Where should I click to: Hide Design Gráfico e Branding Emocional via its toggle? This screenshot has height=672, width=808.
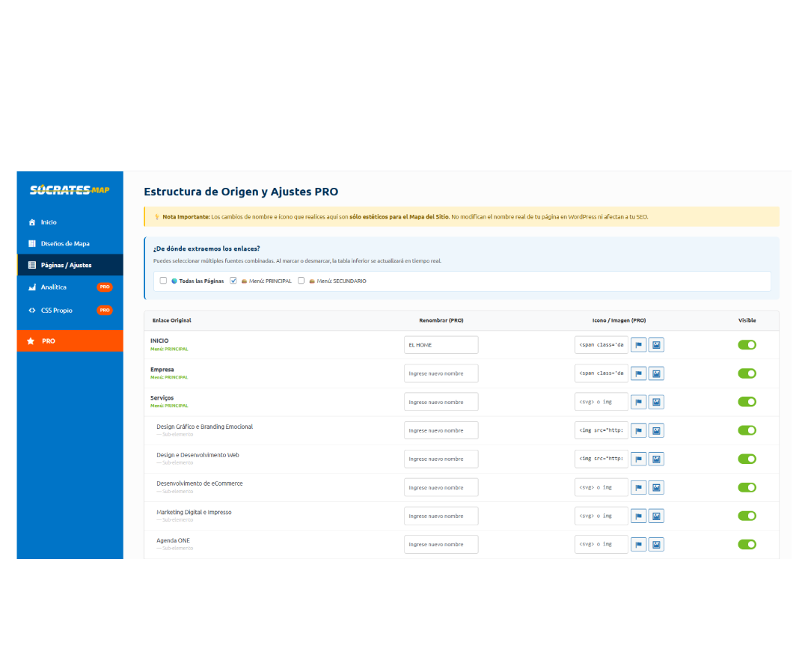point(747,430)
